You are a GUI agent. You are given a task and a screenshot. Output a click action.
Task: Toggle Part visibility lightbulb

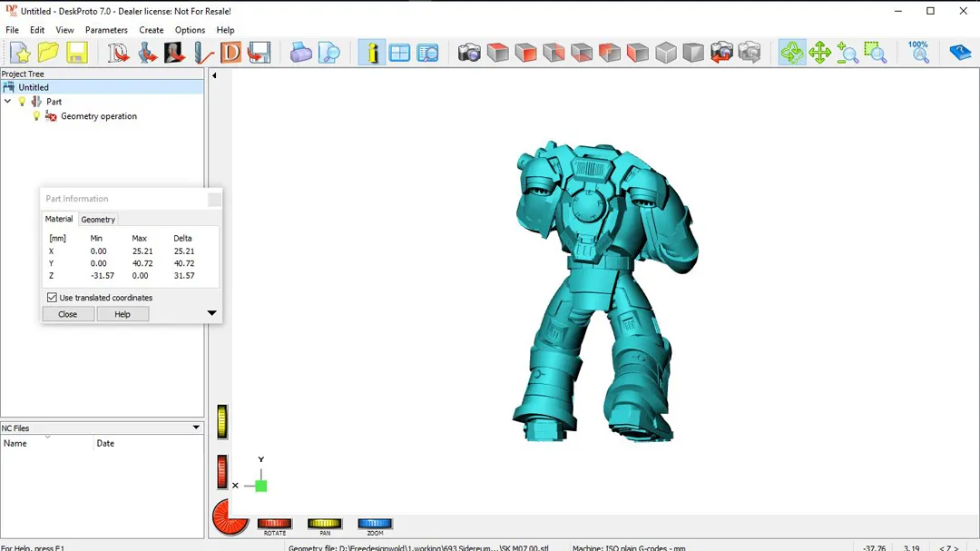pos(23,102)
